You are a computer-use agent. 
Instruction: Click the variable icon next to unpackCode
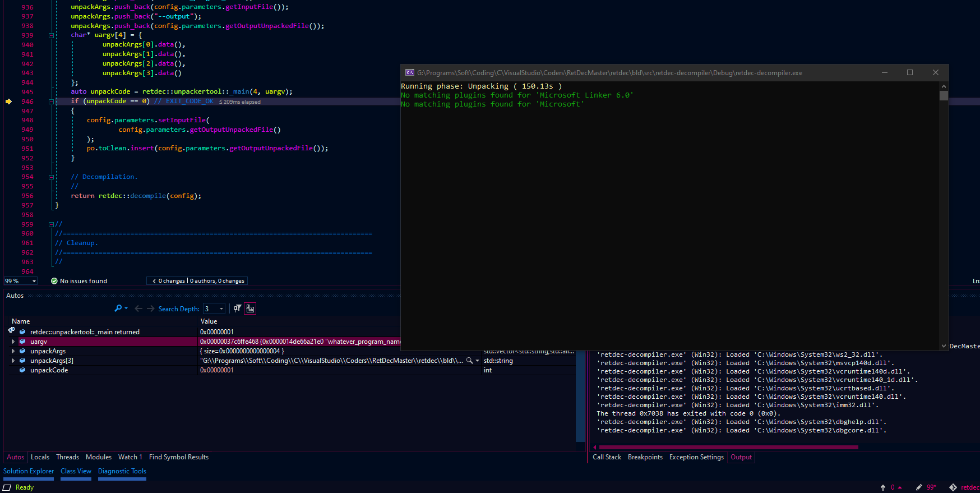tap(22, 370)
